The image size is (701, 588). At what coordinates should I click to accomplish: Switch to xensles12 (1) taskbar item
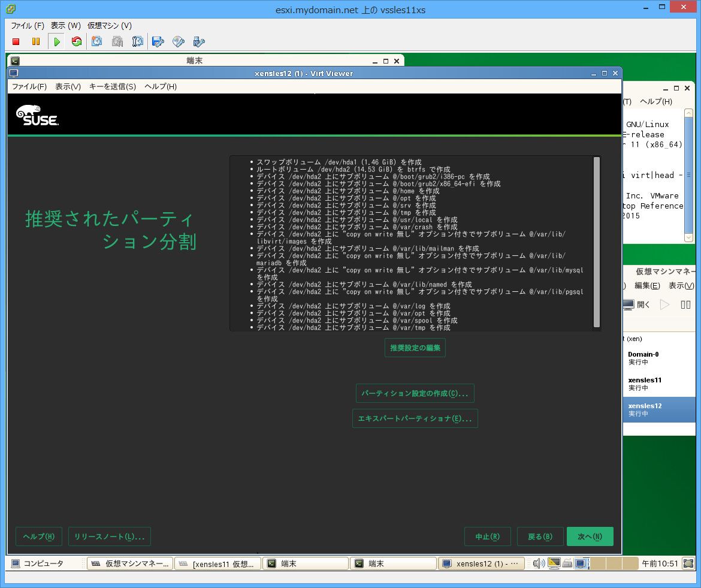pos(481,563)
